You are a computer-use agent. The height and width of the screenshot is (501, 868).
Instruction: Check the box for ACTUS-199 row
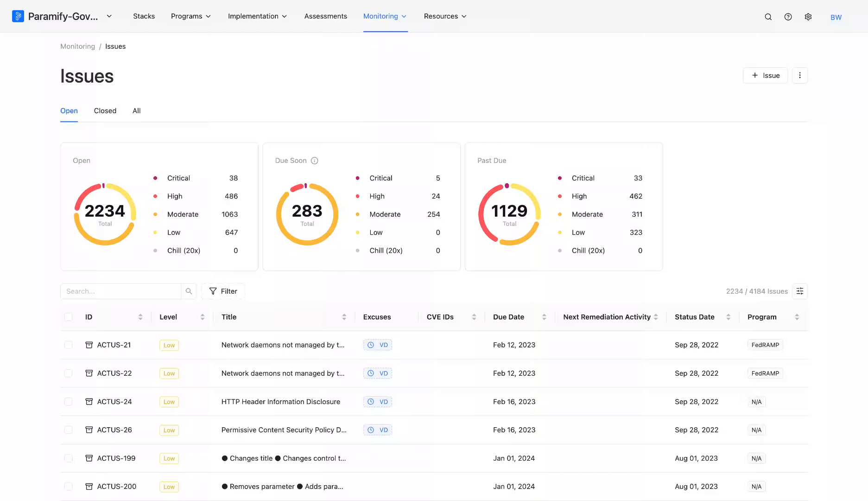tap(68, 458)
